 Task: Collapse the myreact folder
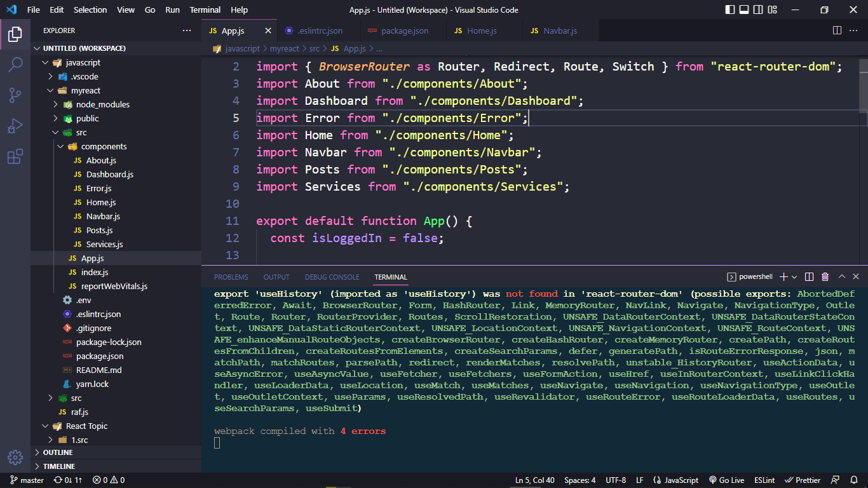coord(116,90)
